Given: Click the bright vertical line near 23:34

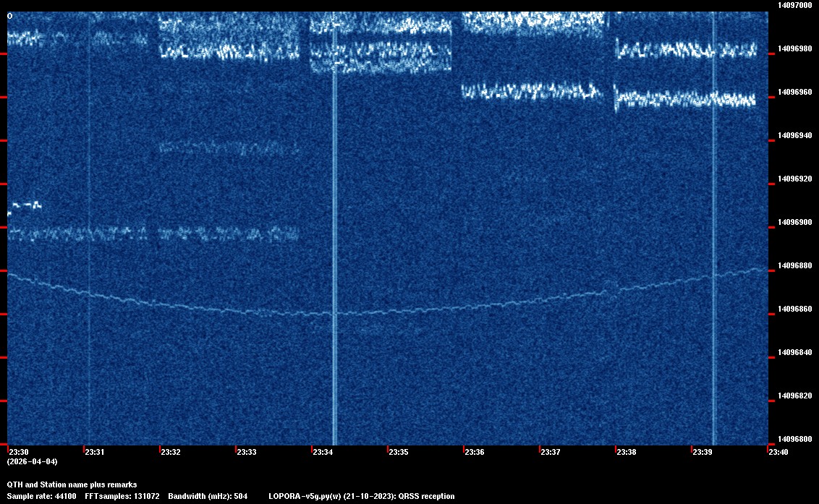Looking at the screenshot, I should [x=335, y=230].
